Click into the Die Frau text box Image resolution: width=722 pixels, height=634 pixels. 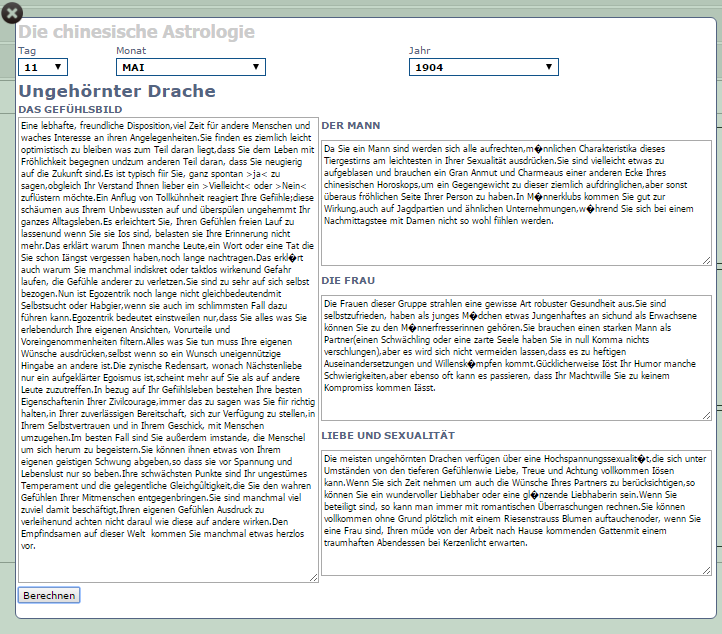(516, 357)
